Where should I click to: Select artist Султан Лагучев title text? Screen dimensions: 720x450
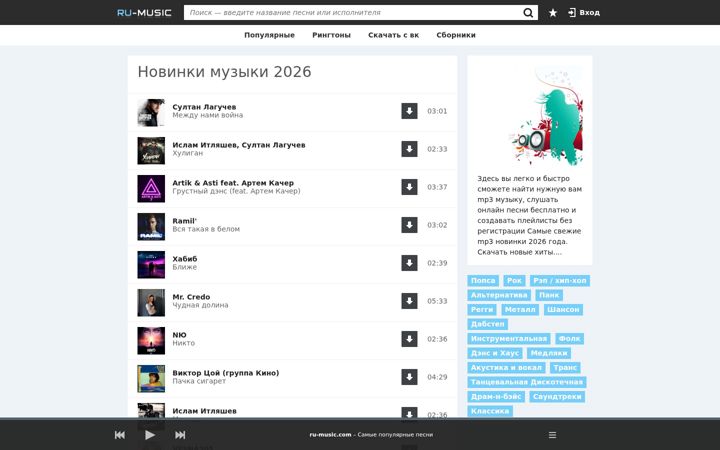[x=204, y=107]
